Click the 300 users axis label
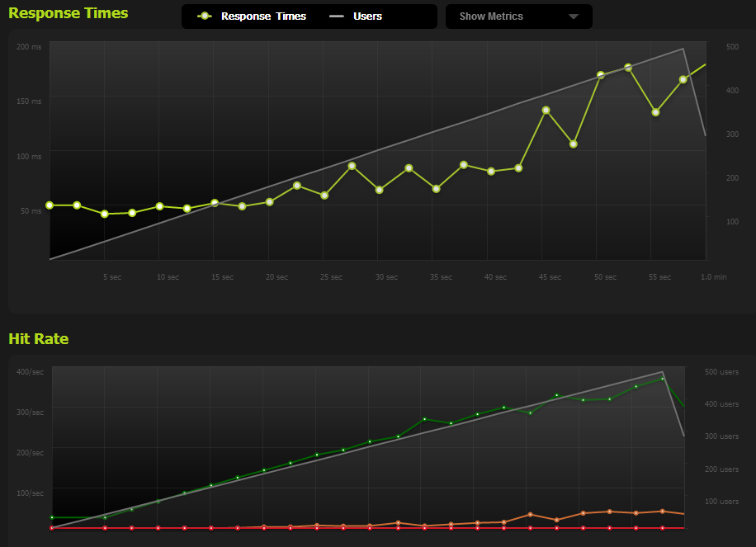Image resolution: width=756 pixels, height=547 pixels. (x=722, y=436)
